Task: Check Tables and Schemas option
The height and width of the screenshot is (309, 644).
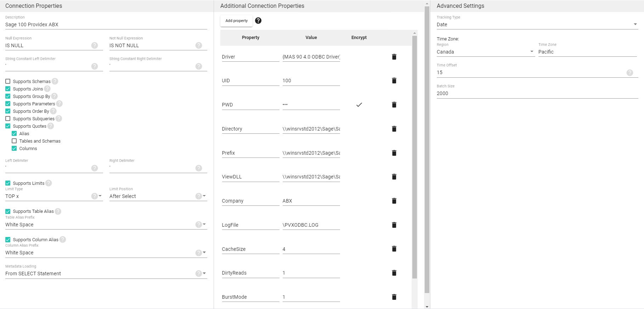Action: [x=14, y=141]
